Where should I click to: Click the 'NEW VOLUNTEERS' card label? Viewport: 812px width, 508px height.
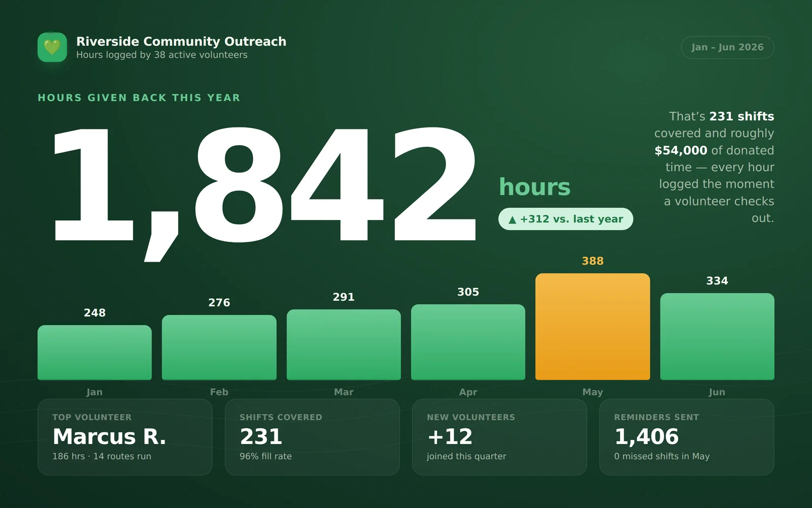click(471, 417)
